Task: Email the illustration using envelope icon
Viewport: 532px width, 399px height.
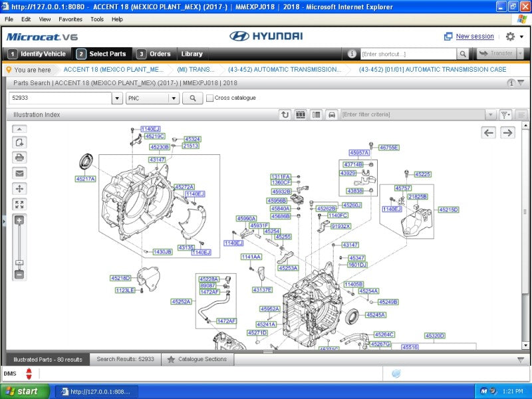Action: pyautogui.click(x=19, y=174)
